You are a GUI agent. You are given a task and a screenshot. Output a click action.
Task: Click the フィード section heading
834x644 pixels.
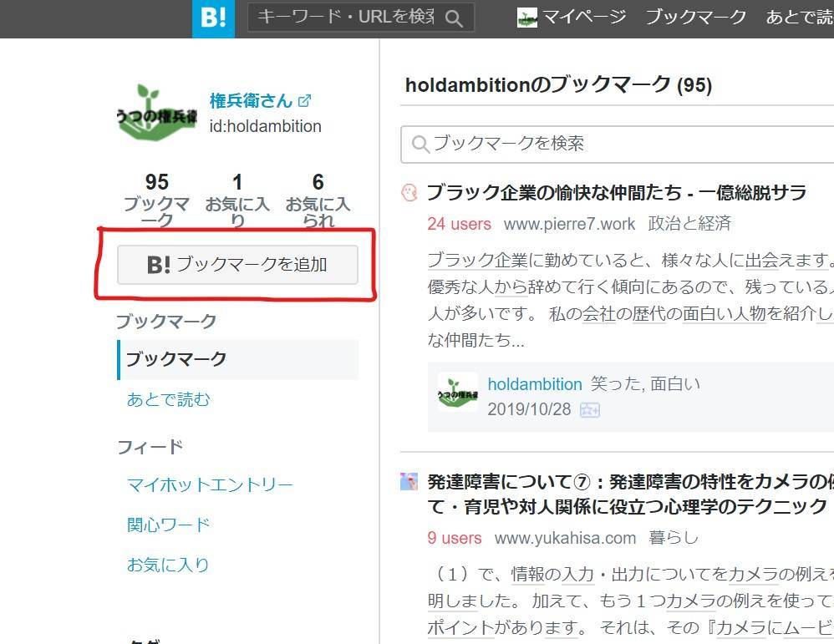tap(150, 447)
